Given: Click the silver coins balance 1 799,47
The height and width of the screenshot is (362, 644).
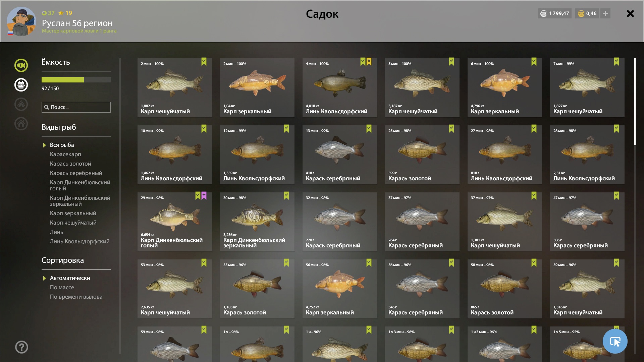Looking at the screenshot, I should pos(554,13).
